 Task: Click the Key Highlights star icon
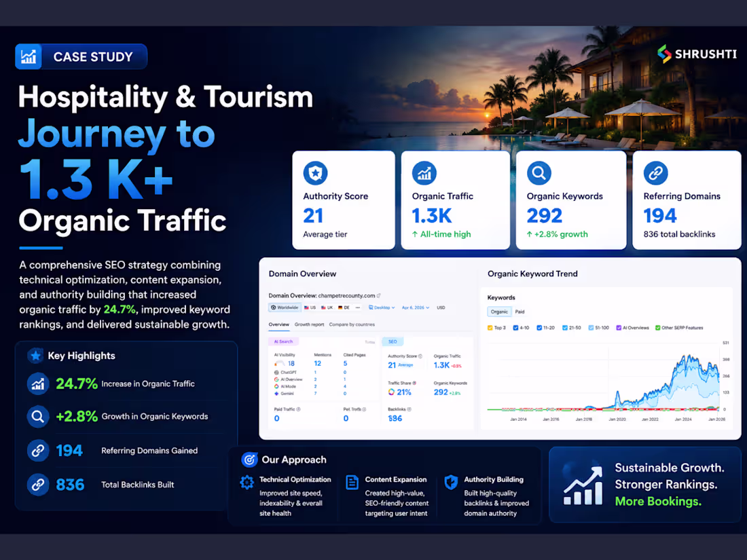tap(35, 356)
